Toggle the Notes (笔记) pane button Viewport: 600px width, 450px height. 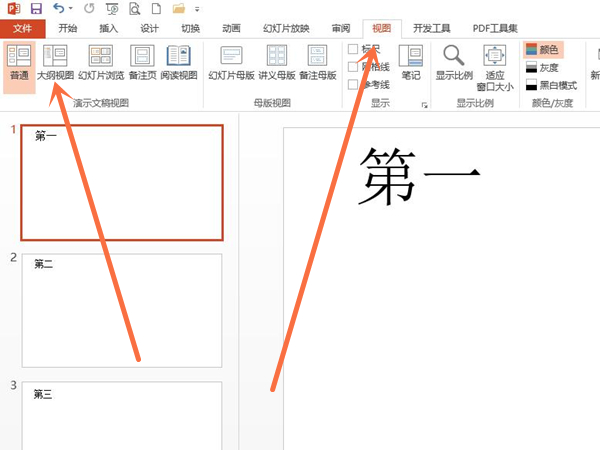[x=410, y=64]
